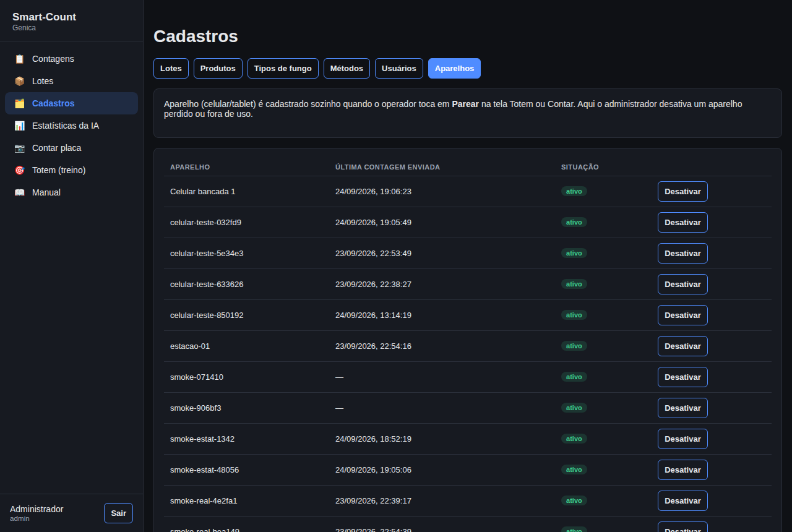
Task: Deactivate device Celular bancada 1
Action: coord(682,192)
